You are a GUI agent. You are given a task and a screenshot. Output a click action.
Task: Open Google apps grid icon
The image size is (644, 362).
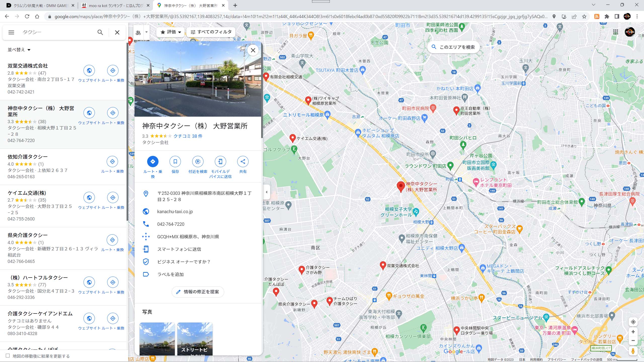coord(616,32)
